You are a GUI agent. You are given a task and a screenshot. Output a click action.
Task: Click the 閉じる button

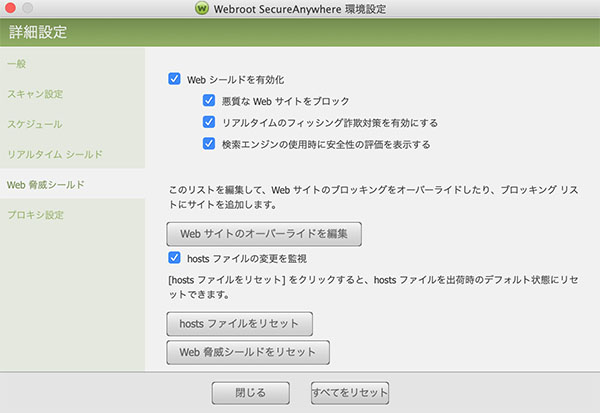(x=251, y=393)
